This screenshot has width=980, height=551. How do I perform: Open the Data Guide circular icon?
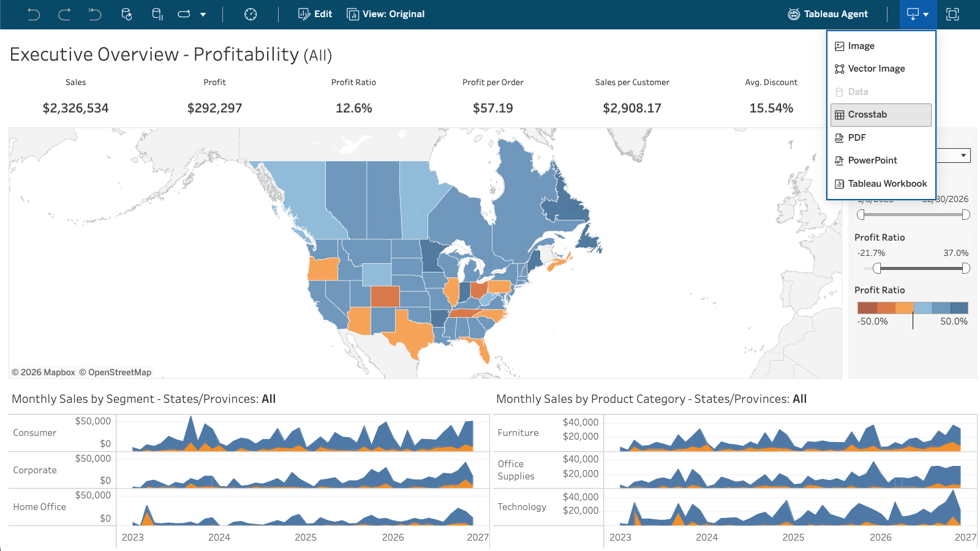pos(251,14)
